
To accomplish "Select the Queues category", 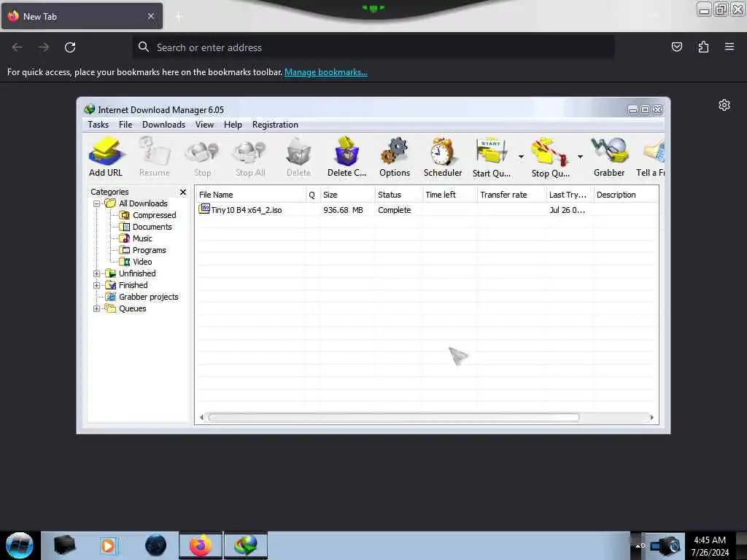I will 133,308.
